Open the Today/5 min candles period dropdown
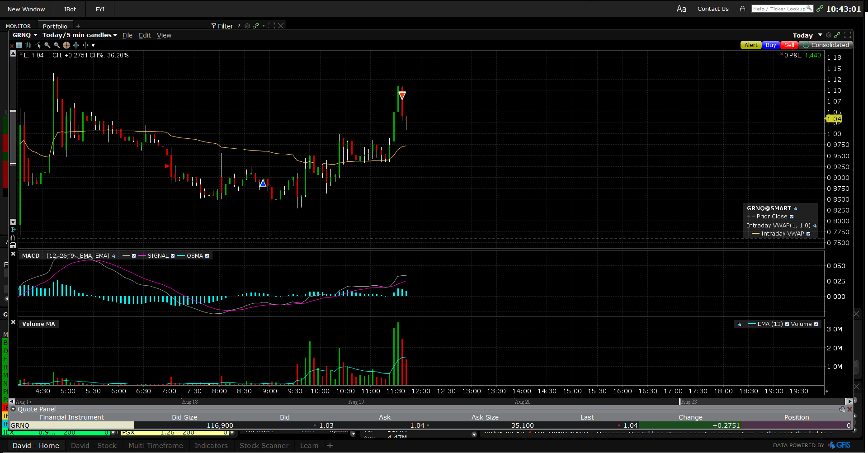Viewport: 868px width, 453px height. pyautogui.click(x=80, y=35)
